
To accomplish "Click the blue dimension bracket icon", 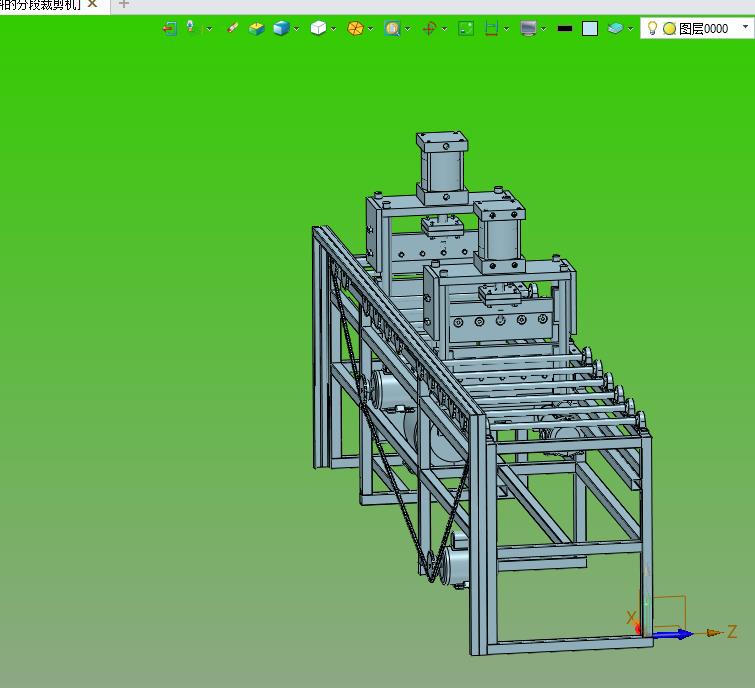I will pyautogui.click(x=491, y=28).
